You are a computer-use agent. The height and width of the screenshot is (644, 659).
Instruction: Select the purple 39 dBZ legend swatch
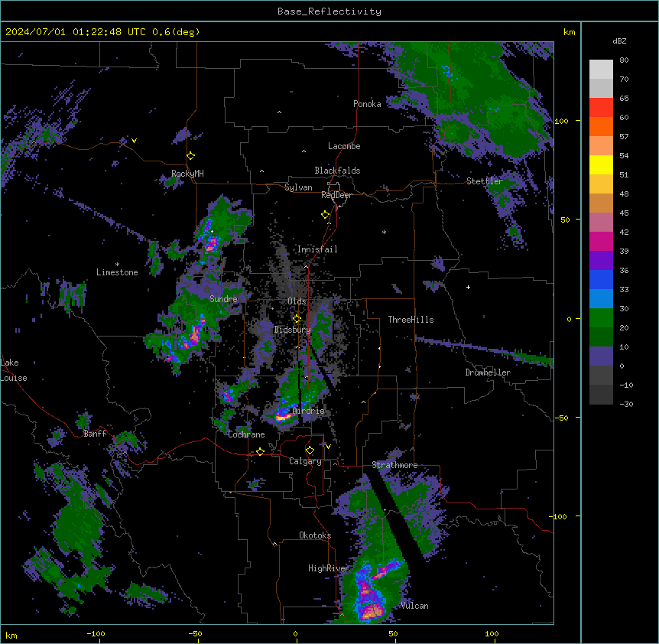601,261
